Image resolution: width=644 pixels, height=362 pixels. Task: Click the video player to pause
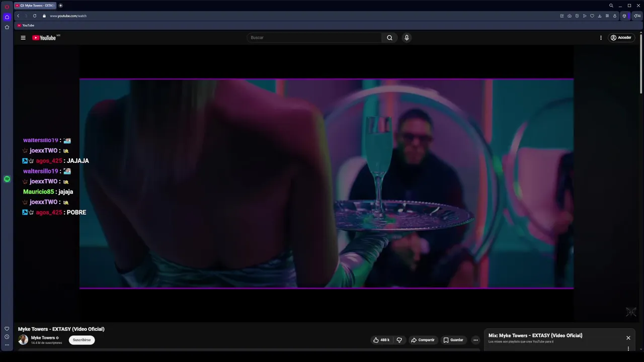coord(326,184)
